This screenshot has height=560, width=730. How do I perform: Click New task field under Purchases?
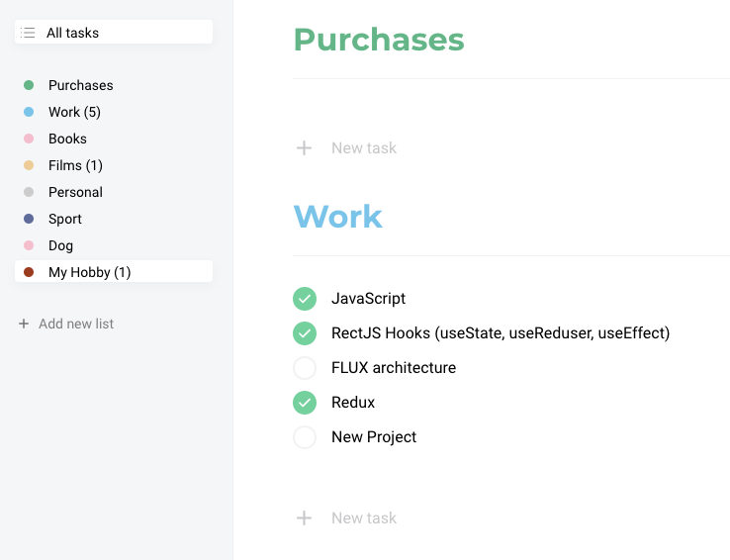[364, 148]
